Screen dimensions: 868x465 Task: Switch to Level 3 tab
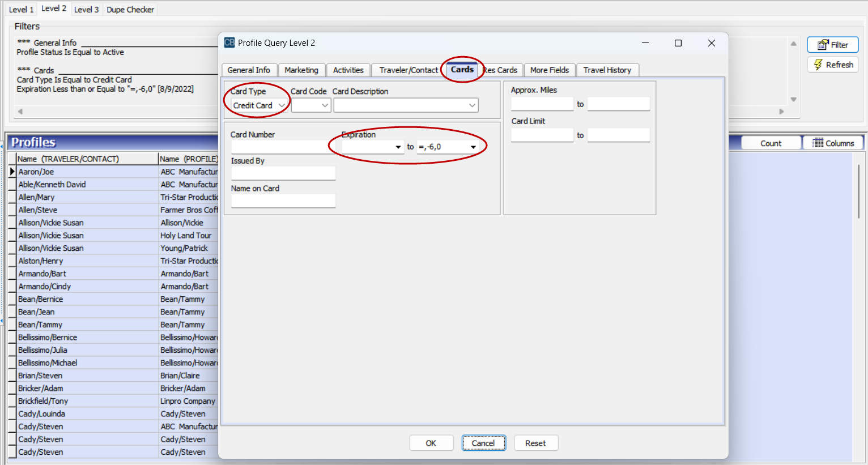click(x=86, y=10)
